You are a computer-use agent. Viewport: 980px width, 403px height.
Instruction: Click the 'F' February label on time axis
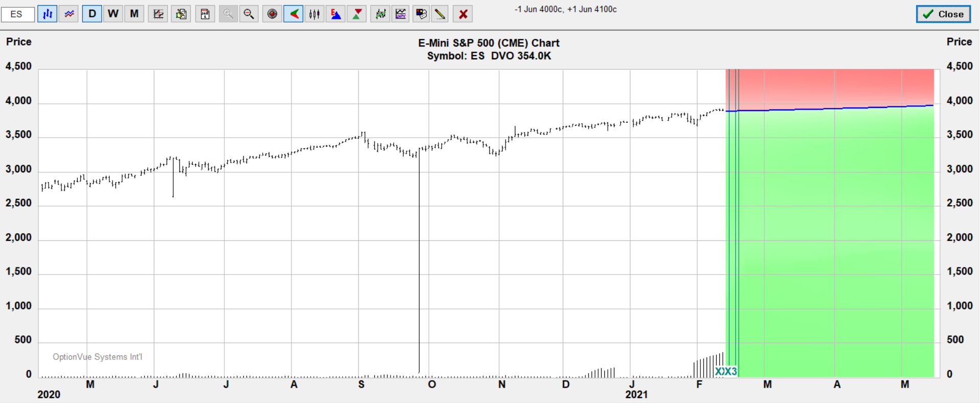[699, 384]
